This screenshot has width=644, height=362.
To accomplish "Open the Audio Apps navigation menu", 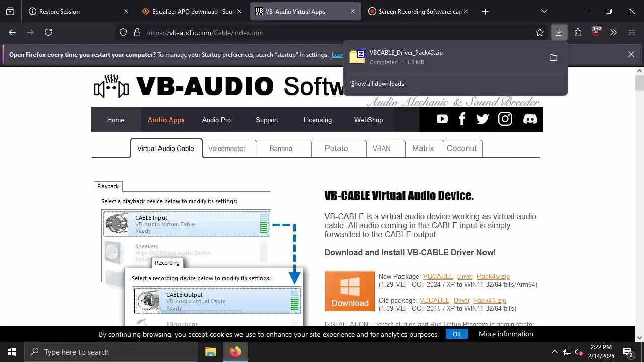I will (x=166, y=120).
